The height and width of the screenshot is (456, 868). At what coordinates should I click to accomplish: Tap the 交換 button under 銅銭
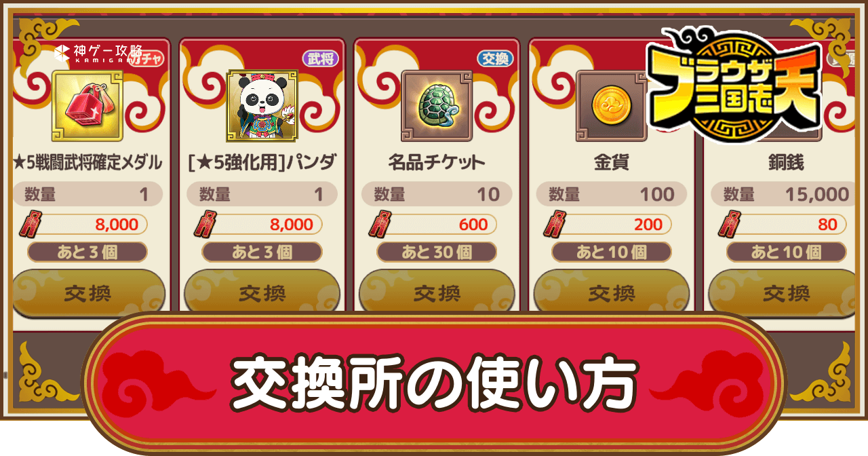point(786,293)
